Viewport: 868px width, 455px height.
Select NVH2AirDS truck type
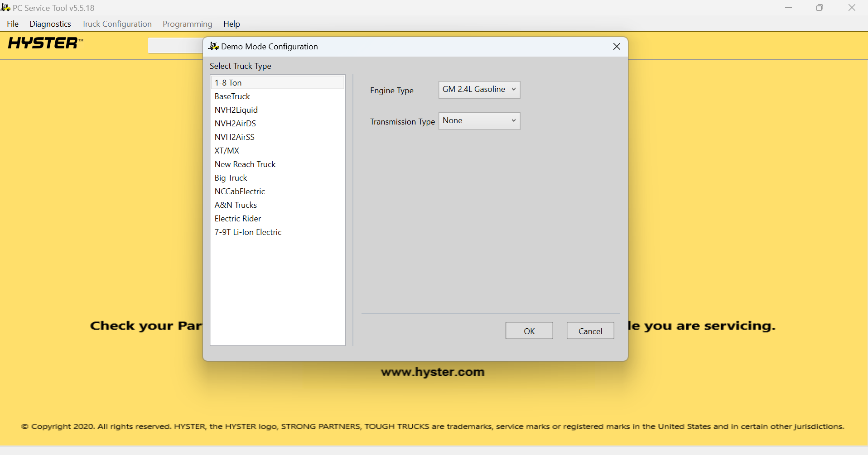click(x=277, y=123)
